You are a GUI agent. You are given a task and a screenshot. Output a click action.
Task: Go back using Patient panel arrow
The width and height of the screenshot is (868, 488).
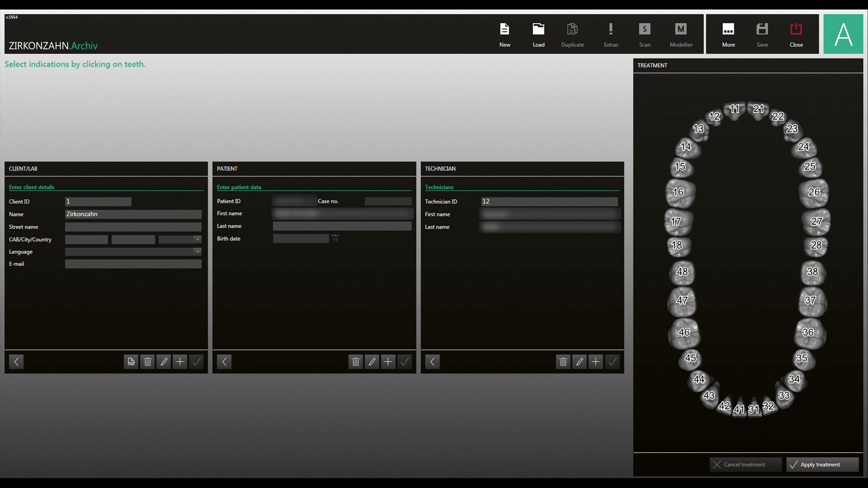pos(224,362)
